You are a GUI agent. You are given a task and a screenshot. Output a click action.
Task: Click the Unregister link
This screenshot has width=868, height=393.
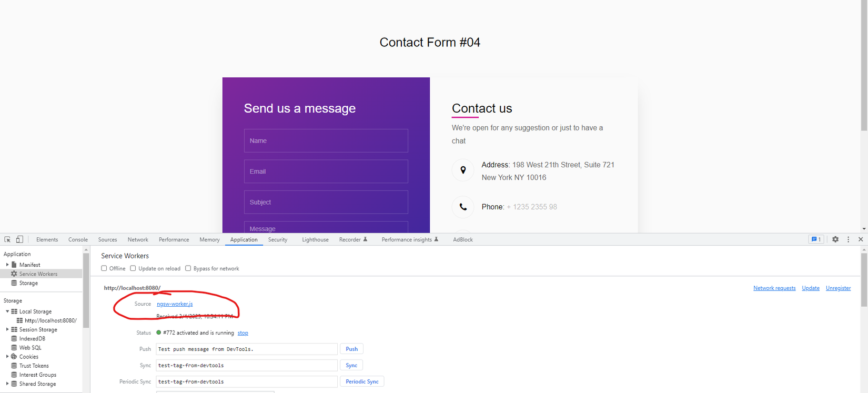(838, 288)
